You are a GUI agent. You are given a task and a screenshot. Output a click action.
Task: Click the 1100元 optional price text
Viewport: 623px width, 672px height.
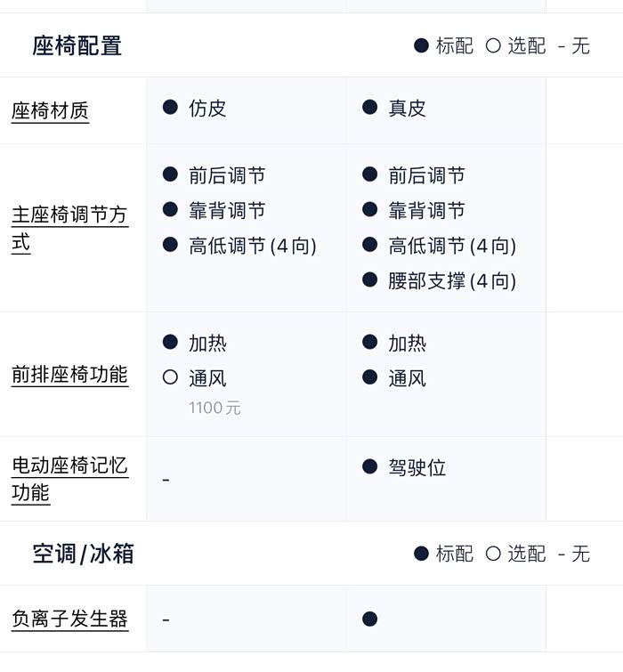click(214, 409)
